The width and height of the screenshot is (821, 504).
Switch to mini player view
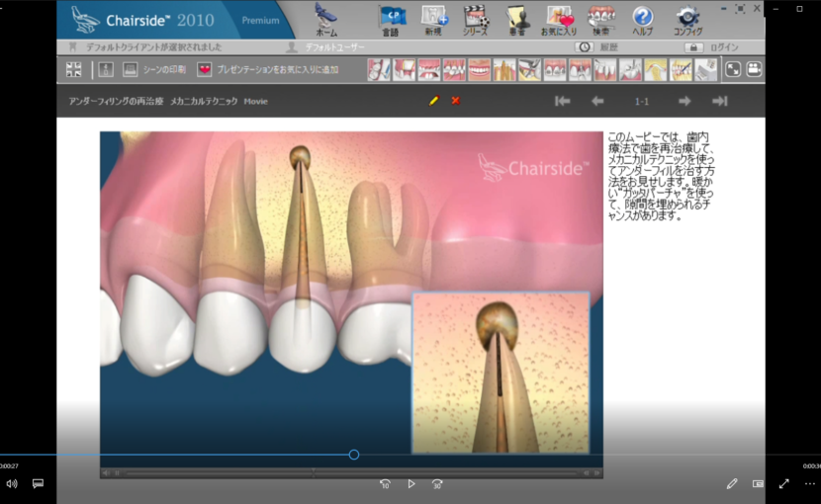(758, 484)
